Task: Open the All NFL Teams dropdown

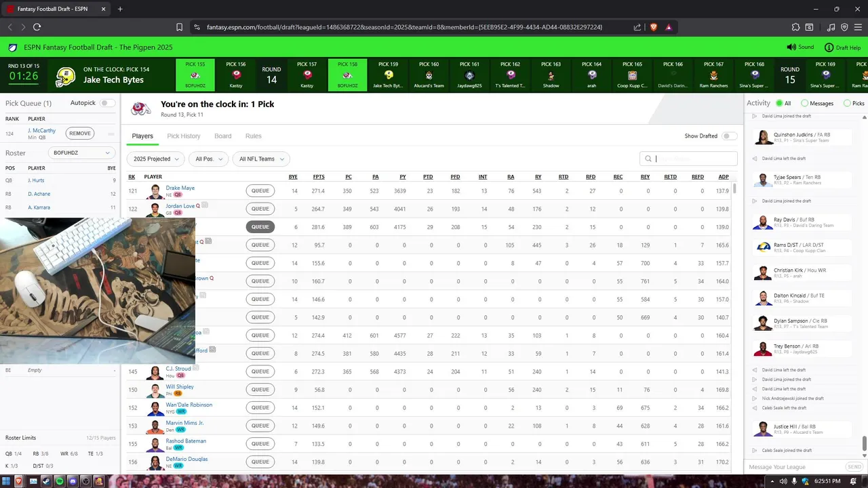Action: click(260, 159)
